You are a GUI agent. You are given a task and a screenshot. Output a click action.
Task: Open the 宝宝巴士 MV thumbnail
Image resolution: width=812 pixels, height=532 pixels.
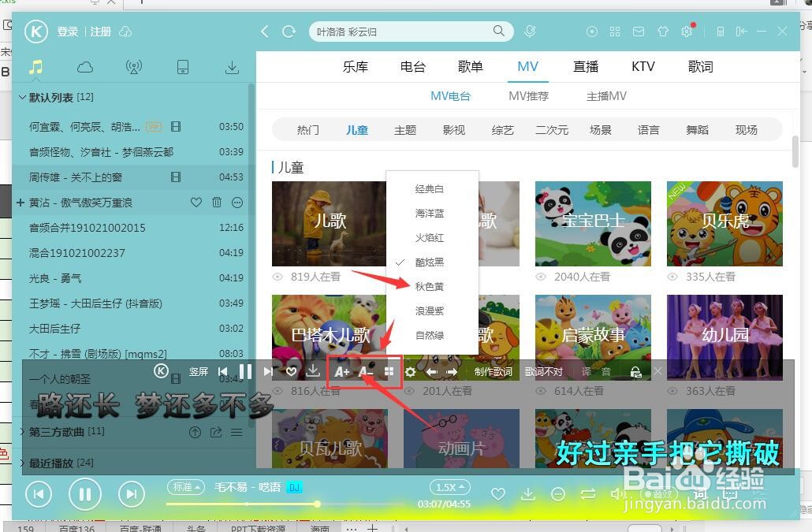click(593, 223)
